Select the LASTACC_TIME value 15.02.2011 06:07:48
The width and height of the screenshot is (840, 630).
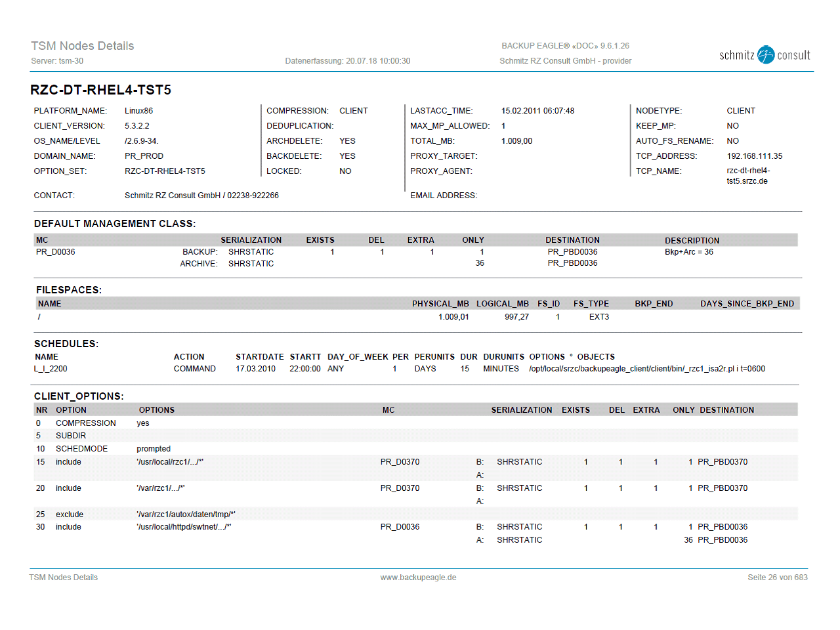pos(537,111)
